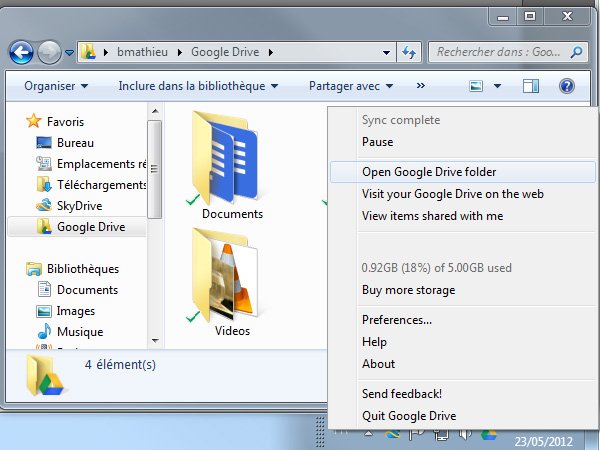Image resolution: width=600 pixels, height=450 pixels.
Task: Expand the Partager avec dropdown
Action: pos(350,86)
